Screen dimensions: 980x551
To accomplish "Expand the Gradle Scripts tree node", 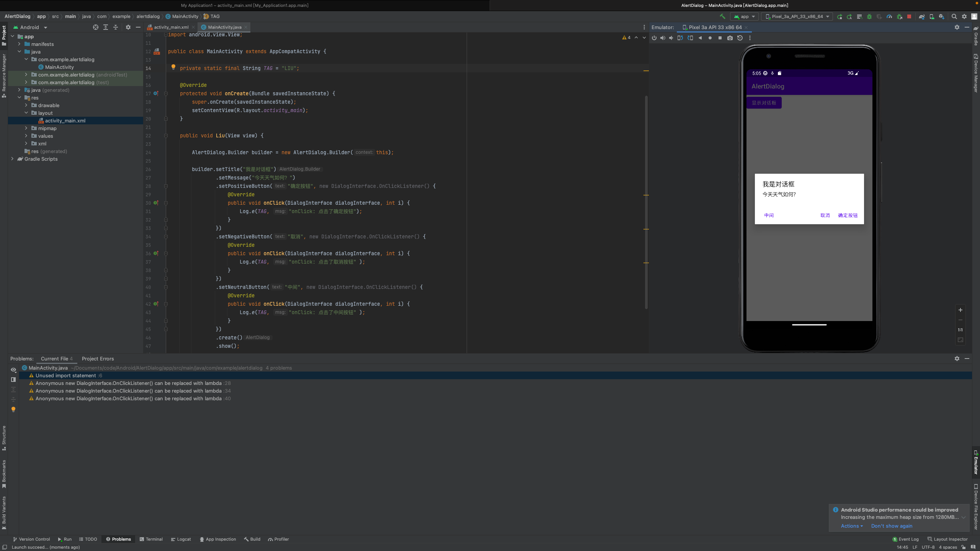I will pos(12,159).
